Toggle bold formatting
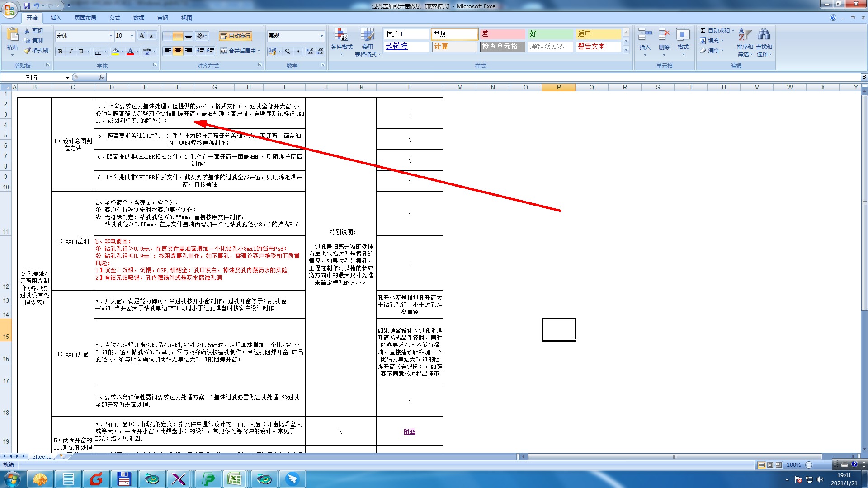This screenshot has width=868, height=488. click(60, 52)
